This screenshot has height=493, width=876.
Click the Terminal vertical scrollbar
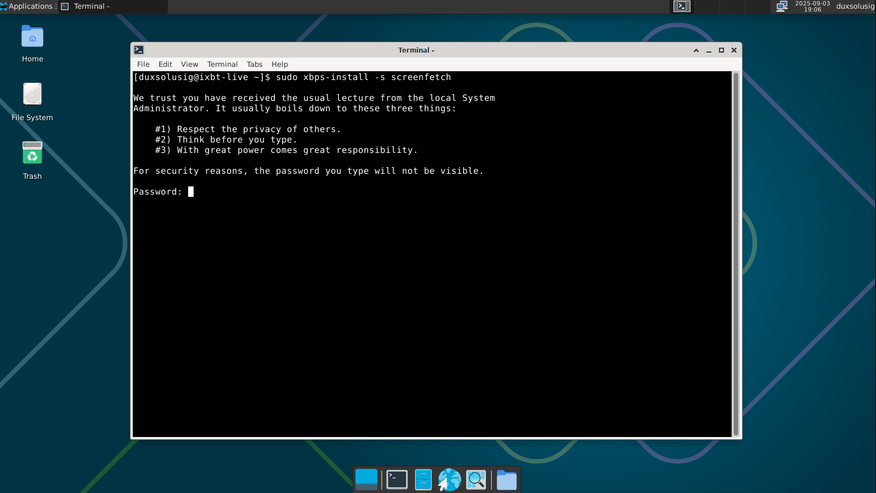pos(736,254)
